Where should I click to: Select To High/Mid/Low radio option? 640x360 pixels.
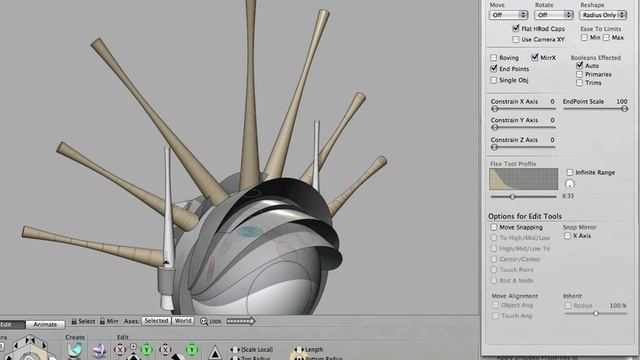coord(494,238)
